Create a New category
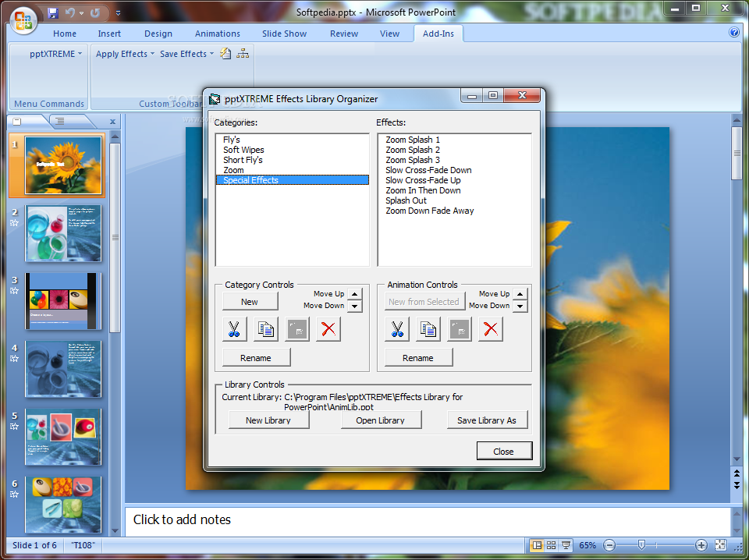The image size is (749, 560). click(250, 302)
